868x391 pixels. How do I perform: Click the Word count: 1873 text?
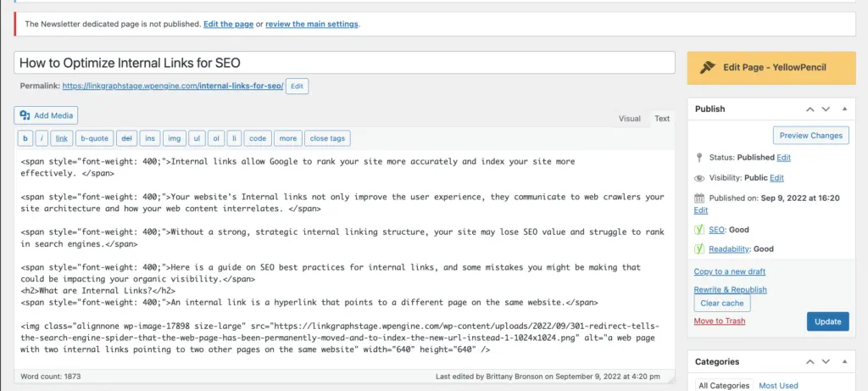coord(50,377)
